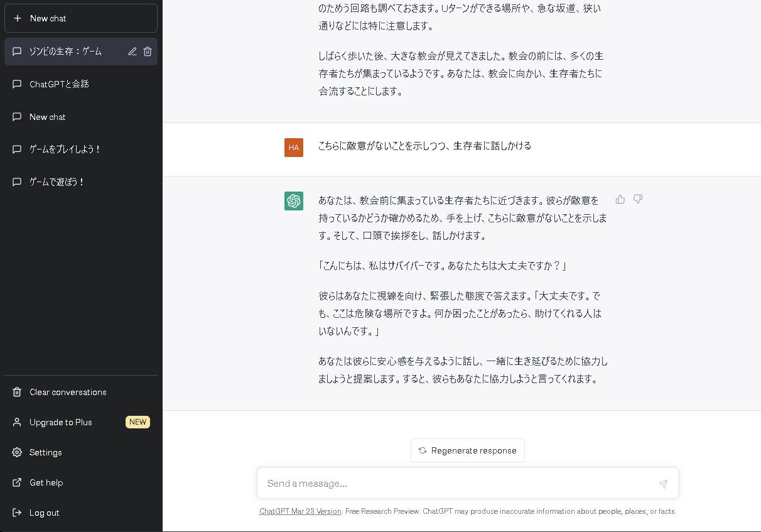Click the Regenerate response button
The height and width of the screenshot is (532, 761).
467,450
